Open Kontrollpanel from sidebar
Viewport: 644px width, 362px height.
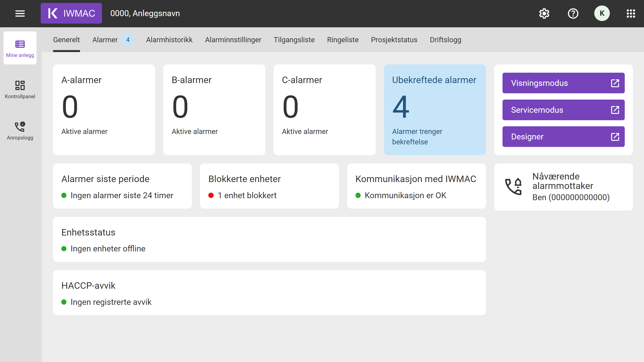[20, 89]
